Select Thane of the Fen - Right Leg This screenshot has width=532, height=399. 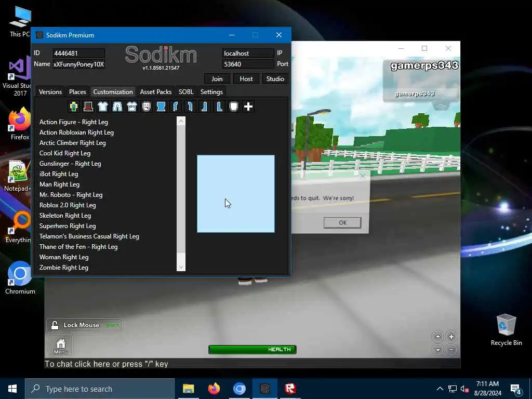tap(78, 247)
